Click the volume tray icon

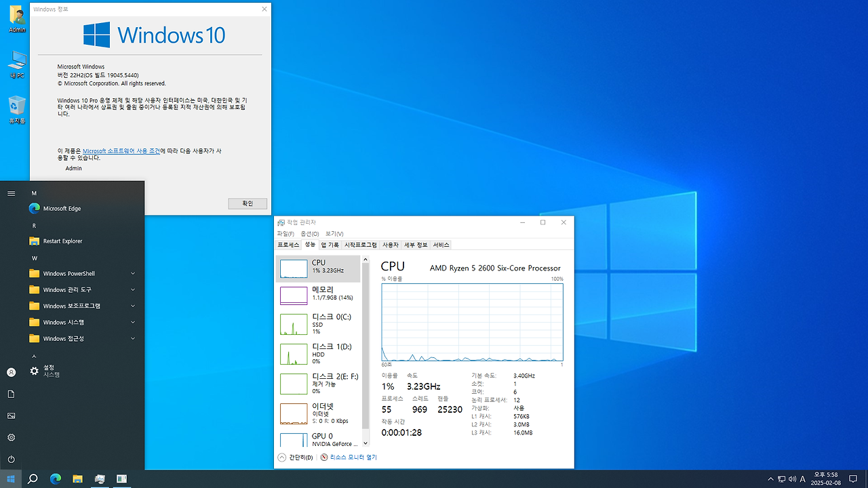click(792, 479)
